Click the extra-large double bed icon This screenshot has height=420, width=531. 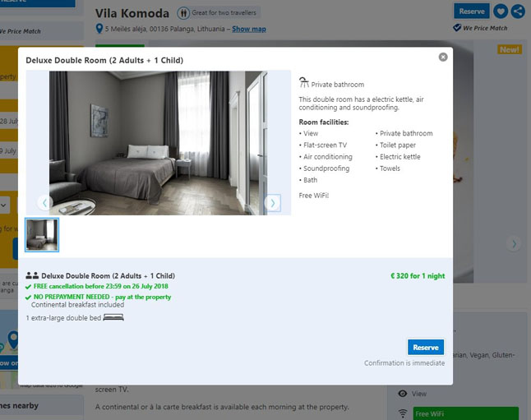pyautogui.click(x=113, y=317)
